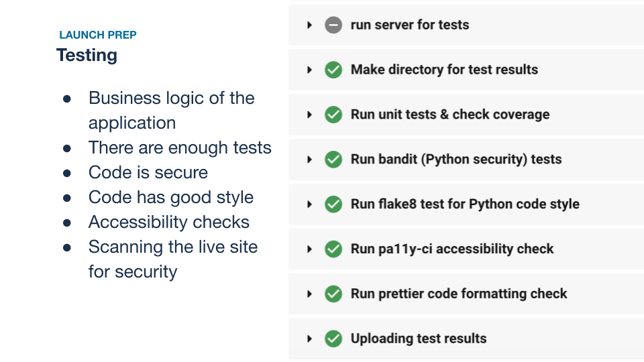644x362 pixels.
Task: Click green check icon beside 'Run pa11y-ci accessibility check'
Action: (x=333, y=249)
